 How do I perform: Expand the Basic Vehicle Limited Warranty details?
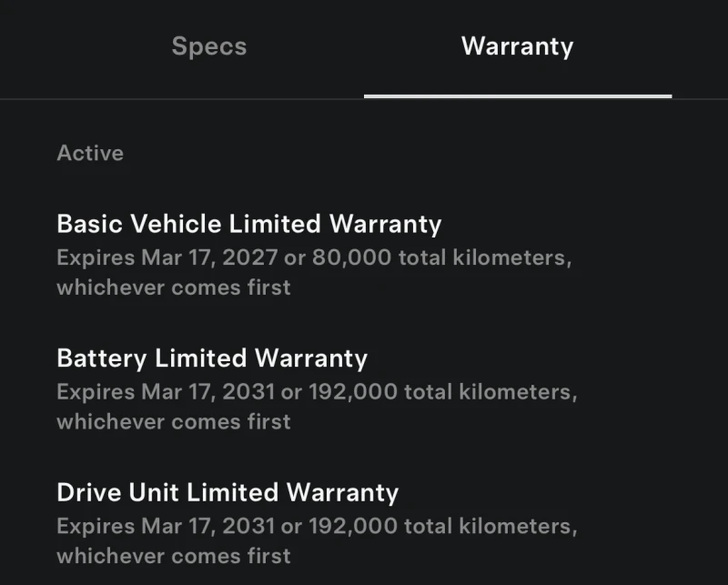pos(249,224)
